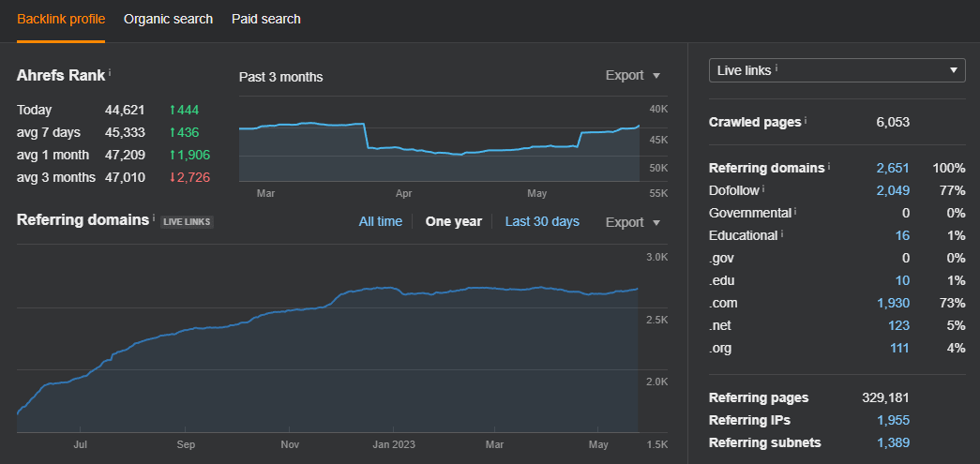Image resolution: width=980 pixels, height=464 pixels.
Task: Switch to the Paid search tab
Action: click(x=266, y=20)
